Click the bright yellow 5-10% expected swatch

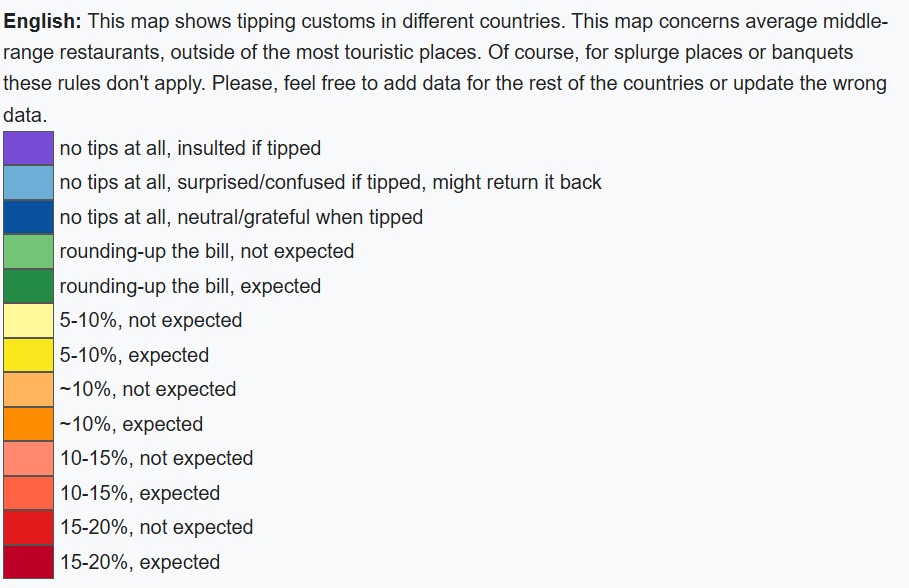[28, 355]
